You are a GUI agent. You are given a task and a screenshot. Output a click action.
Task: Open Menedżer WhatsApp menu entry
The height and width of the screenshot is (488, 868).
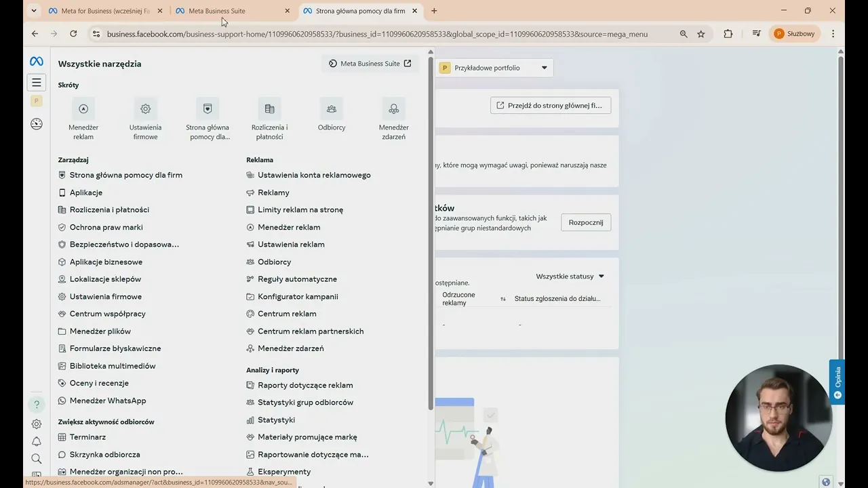(102, 401)
